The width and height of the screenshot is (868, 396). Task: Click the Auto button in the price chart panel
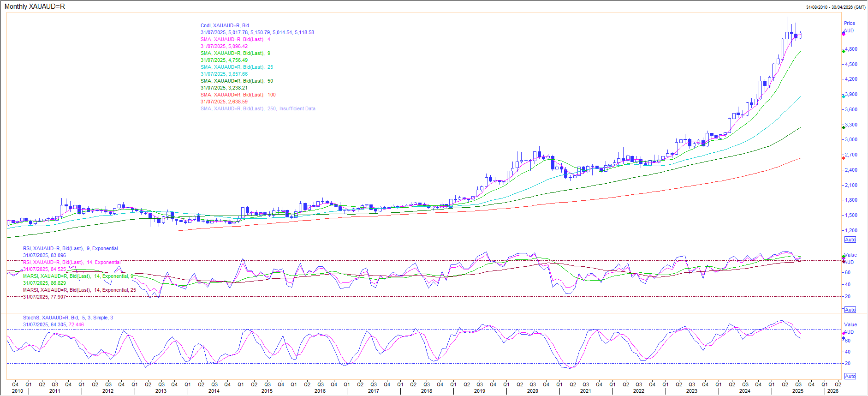tap(850, 240)
